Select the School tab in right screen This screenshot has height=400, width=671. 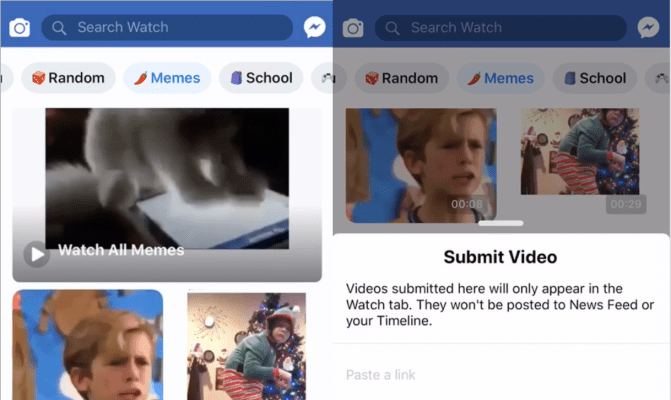(x=595, y=78)
